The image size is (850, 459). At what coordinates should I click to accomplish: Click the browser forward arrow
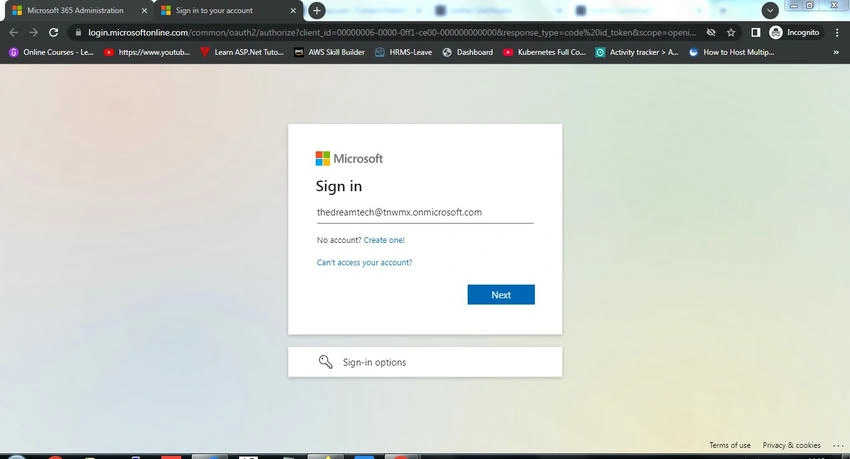point(34,33)
